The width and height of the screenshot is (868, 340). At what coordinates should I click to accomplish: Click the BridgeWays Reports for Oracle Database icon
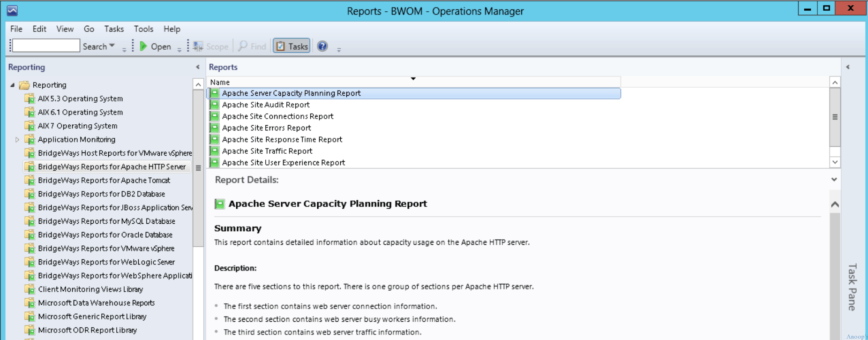pyautogui.click(x=30, y=234)
